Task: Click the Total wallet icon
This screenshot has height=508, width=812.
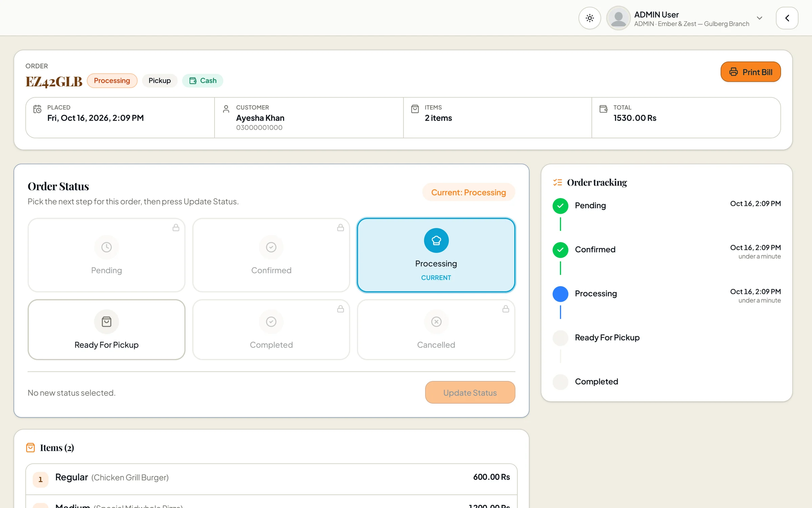Action: (603, 109)
